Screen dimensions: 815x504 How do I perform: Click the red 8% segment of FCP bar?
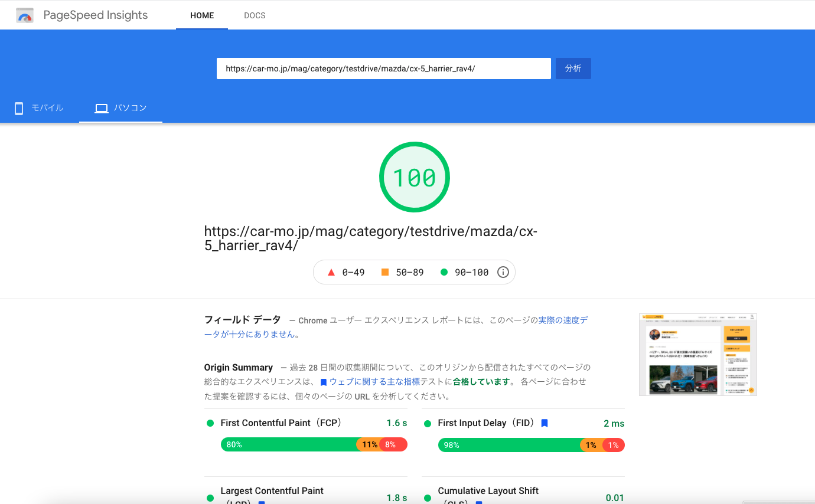coord(393,444)
